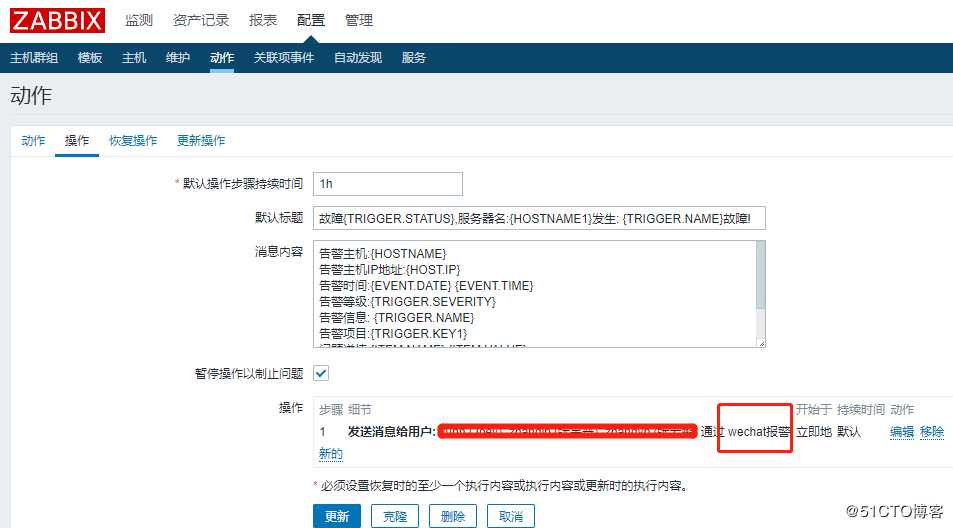Click the 立即地 value in step 1
953x528 pixels.
(814, 432)
